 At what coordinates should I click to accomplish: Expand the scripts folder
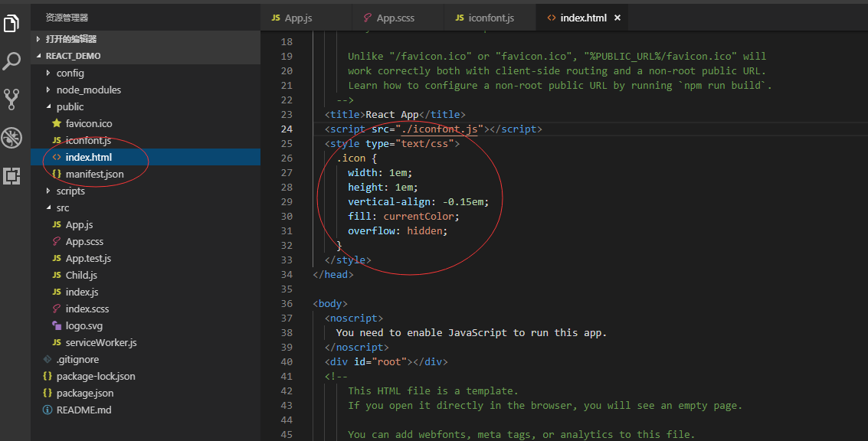point(70,191)
